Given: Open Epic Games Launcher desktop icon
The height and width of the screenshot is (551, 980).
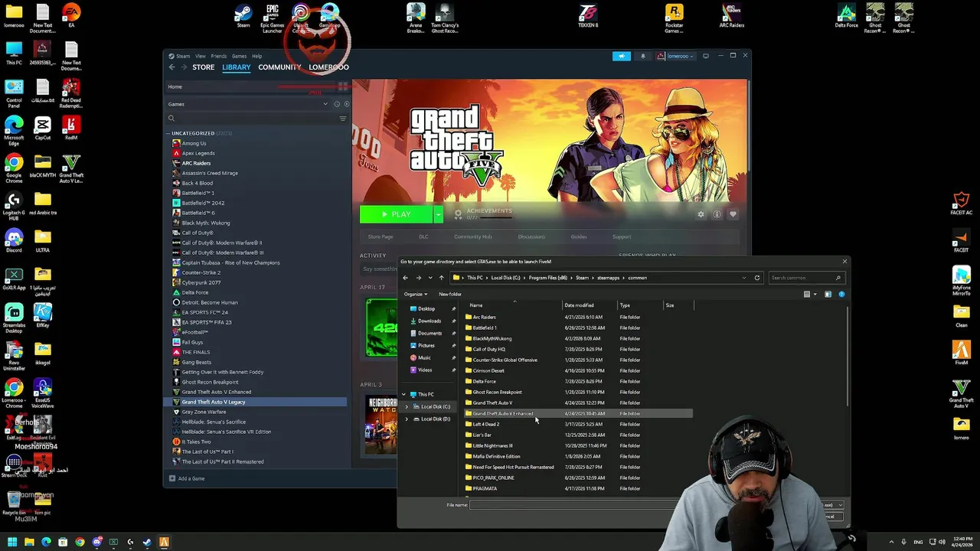Looking at the screenshot, I should (273, 18).
